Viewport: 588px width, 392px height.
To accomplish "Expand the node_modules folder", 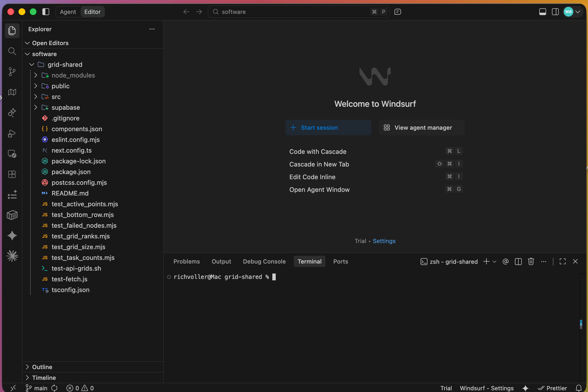I will (36, 75).
